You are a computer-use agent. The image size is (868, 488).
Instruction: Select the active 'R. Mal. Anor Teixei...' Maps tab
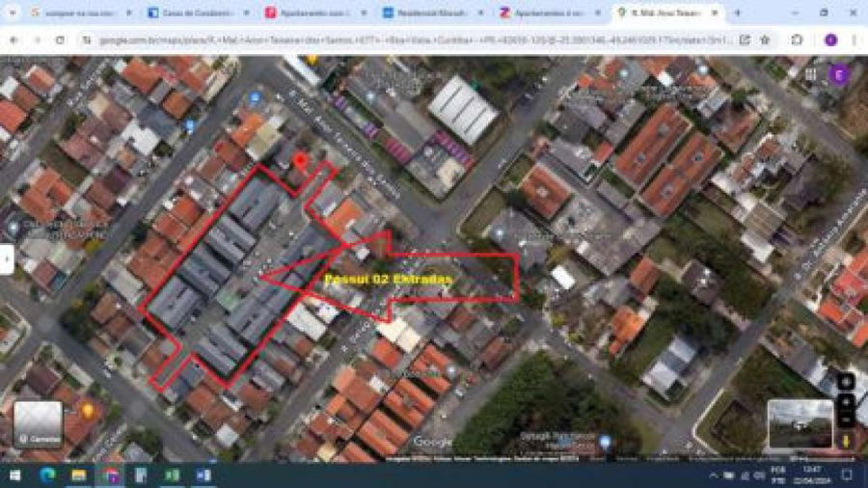coord(668,13)
